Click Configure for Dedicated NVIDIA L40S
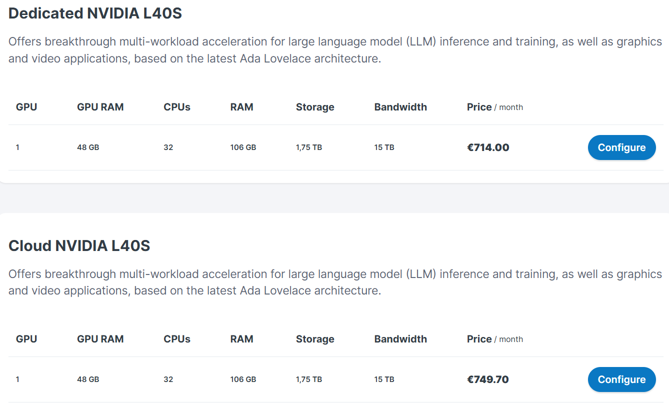669x410 pixels. click(621, 147)
